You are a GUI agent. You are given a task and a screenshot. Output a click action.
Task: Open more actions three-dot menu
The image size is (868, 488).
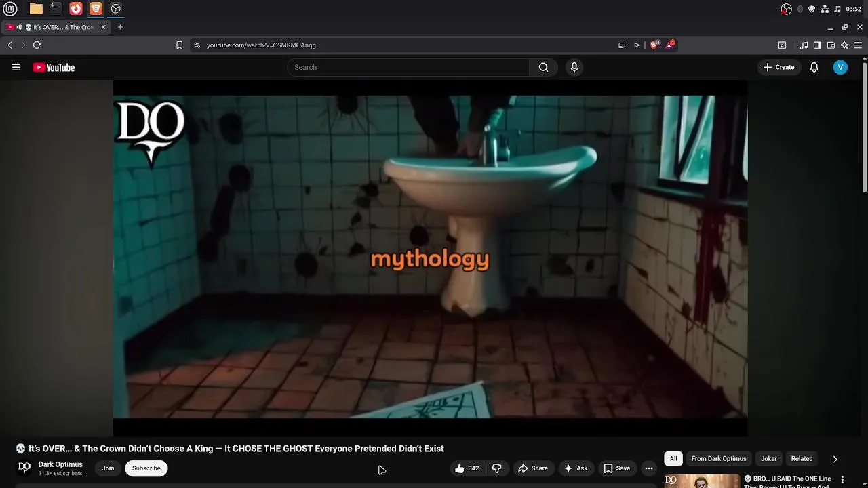[x=649, y=468]
